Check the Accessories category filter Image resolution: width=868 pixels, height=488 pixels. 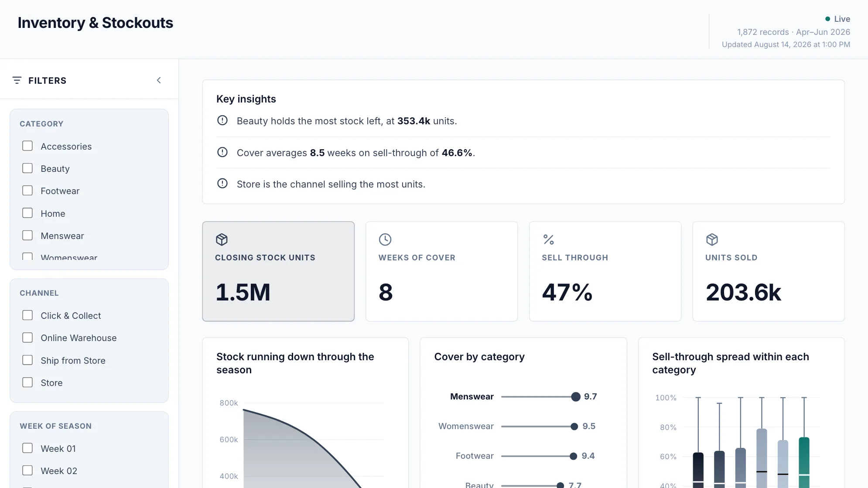pos(27,146)
